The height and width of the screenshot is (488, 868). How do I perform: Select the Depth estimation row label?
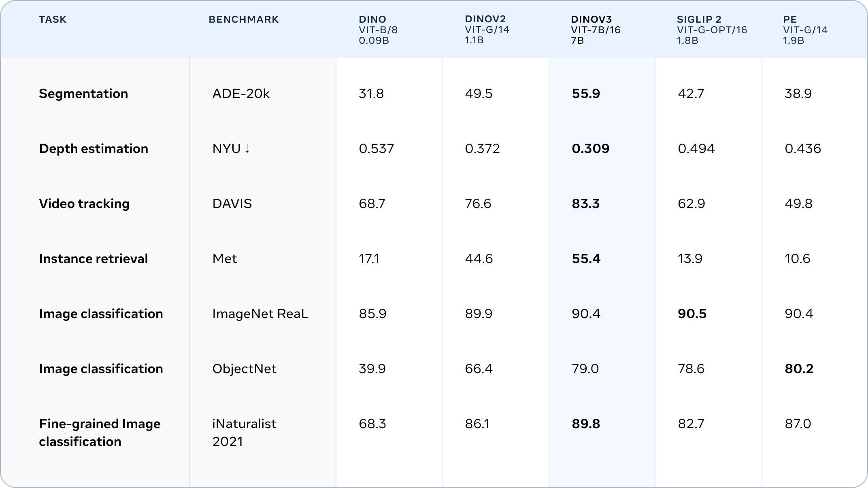tap(94, 149)
